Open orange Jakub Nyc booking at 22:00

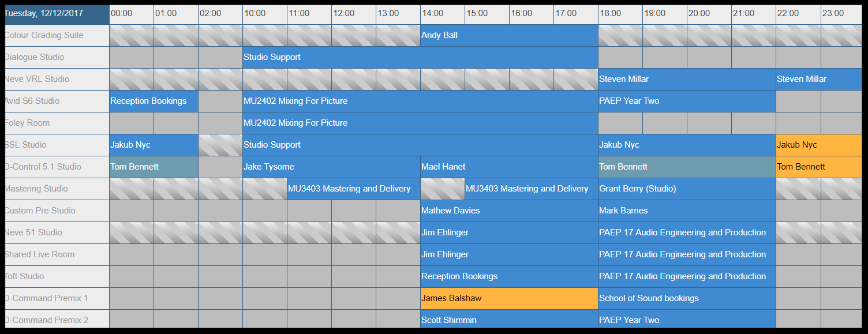click(x=819, y=145)
